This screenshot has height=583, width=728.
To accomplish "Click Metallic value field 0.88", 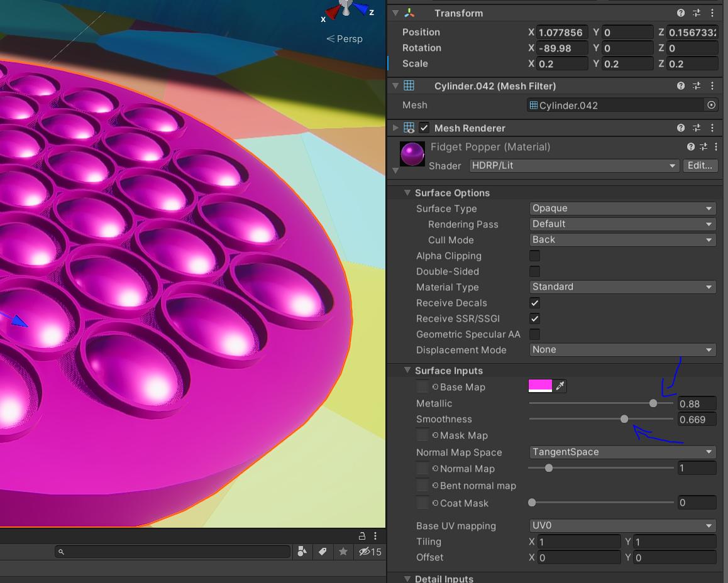I will (697, 403).
